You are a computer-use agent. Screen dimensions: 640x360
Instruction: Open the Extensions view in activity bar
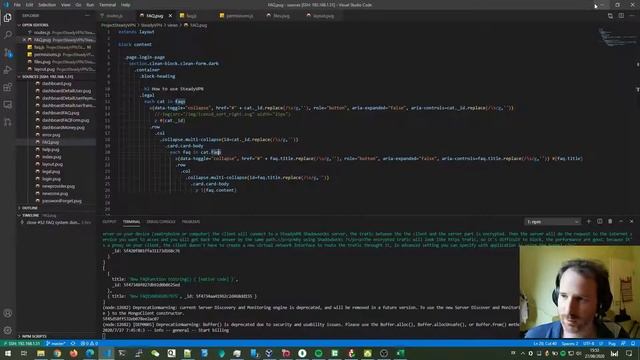[8, 87]
